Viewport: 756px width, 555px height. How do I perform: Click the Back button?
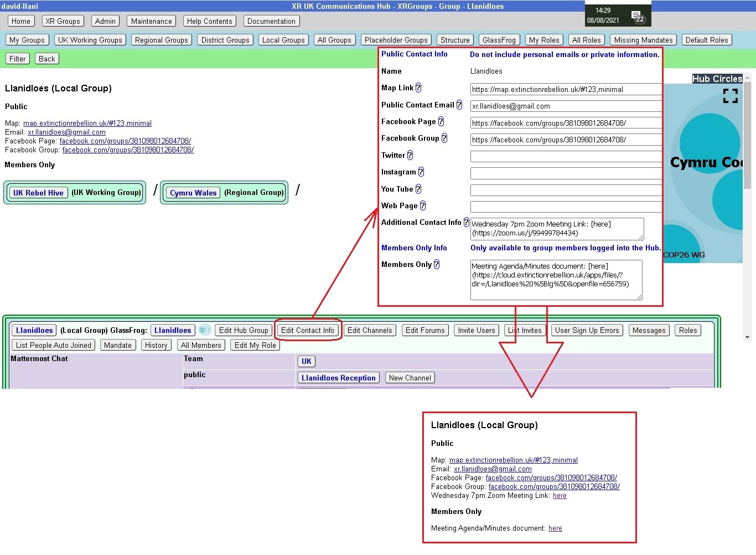[47, 59]
